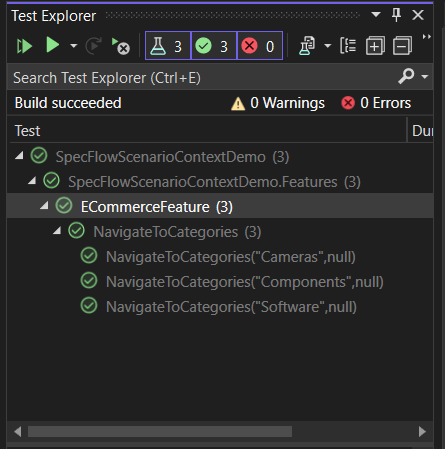
Task: Toggle the total tests filter showing 3
Action: [x=168, y=46]
